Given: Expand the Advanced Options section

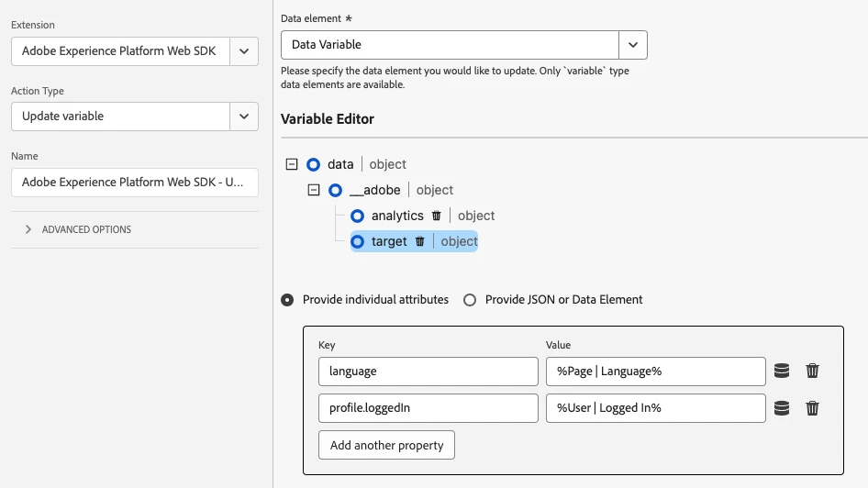Looking at the screenshot, I should [28, 229].
